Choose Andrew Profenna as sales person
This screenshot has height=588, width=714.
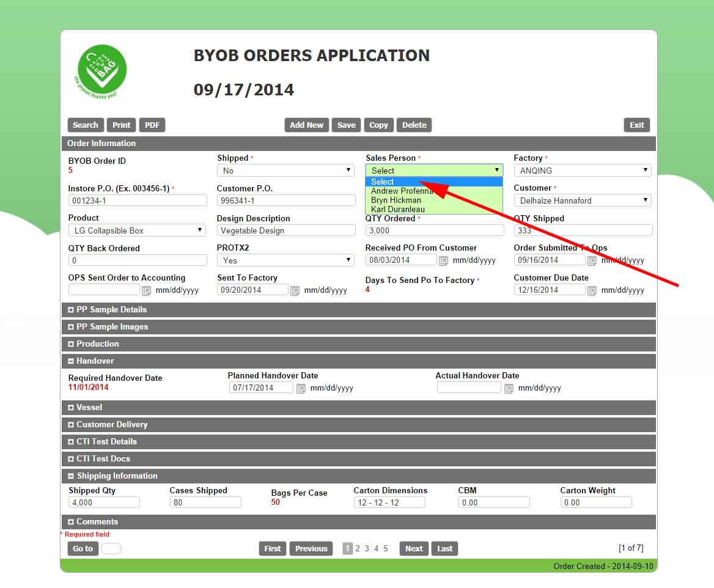point(434,191)
